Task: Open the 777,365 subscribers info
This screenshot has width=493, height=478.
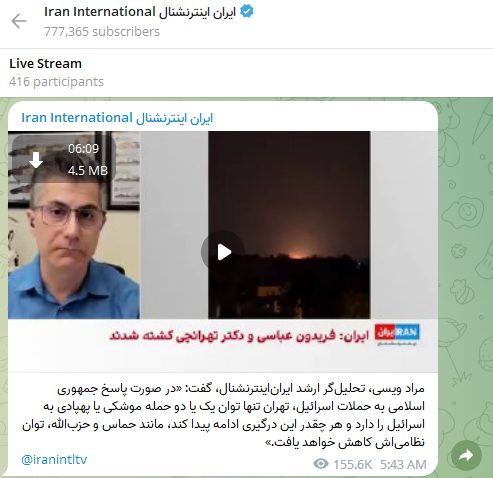Action: (102, 32)
